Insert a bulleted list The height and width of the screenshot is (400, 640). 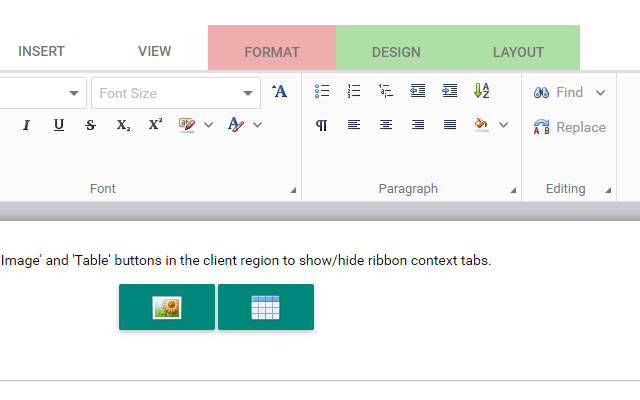click(x=321, y=92)
